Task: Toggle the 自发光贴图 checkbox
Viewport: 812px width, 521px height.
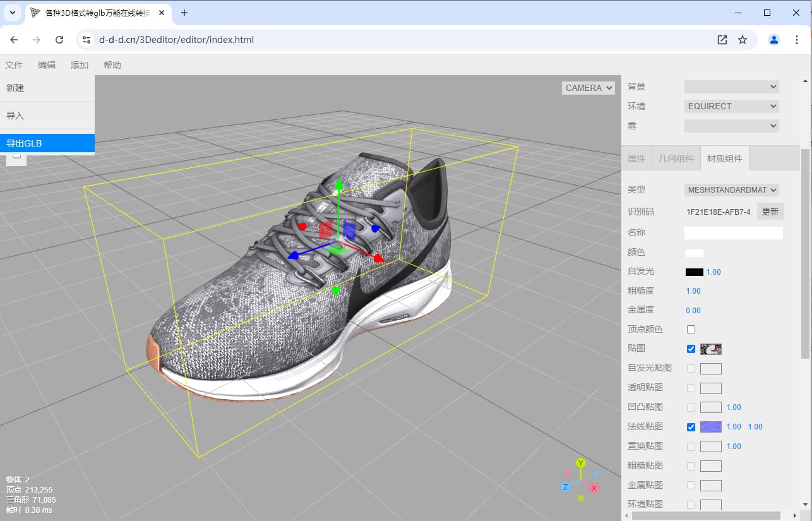Action: (691, 368)
